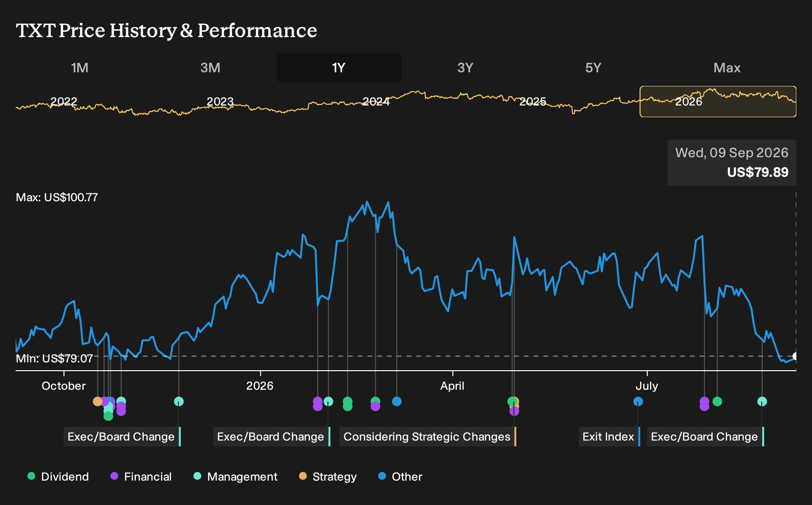Toggle the Other legend filter

[400, 477]
